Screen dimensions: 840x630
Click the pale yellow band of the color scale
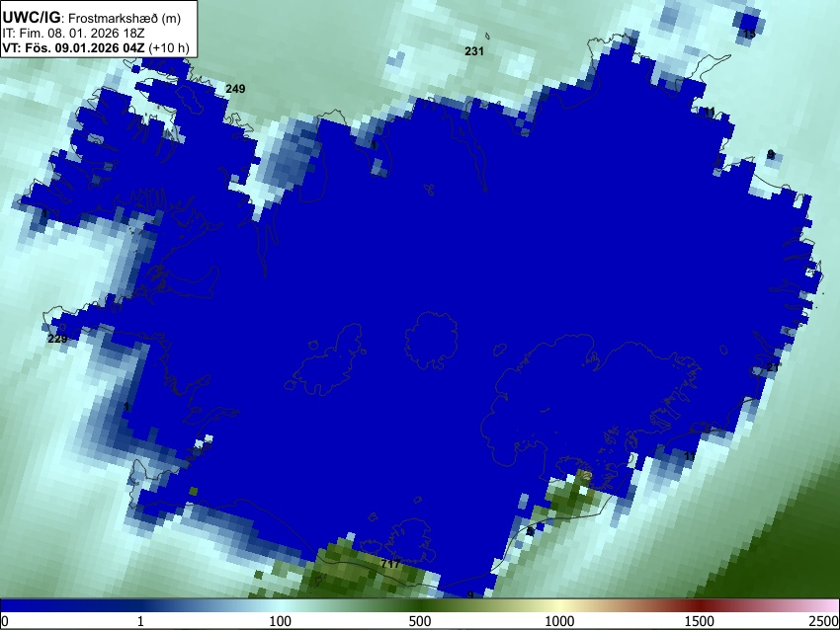point(559,606)
